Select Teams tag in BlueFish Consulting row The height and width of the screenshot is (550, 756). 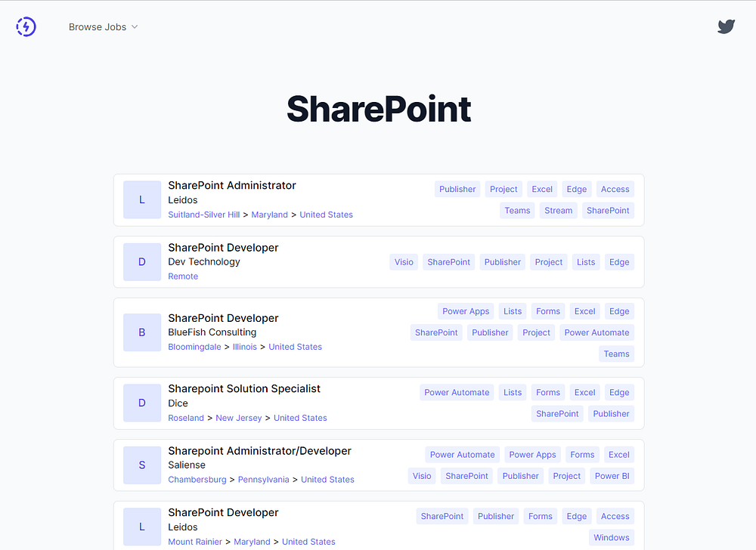(x=617, y=354)
